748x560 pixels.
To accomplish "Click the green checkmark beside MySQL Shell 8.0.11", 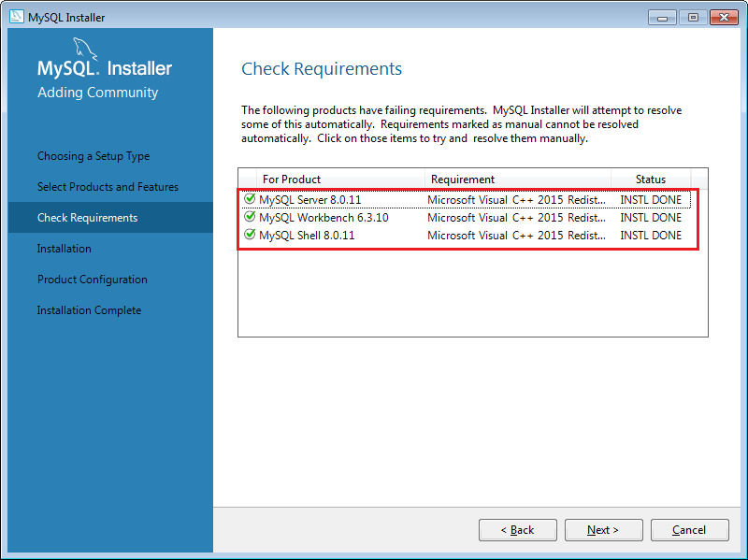I will pyautogui.click(x=250, y=235).
